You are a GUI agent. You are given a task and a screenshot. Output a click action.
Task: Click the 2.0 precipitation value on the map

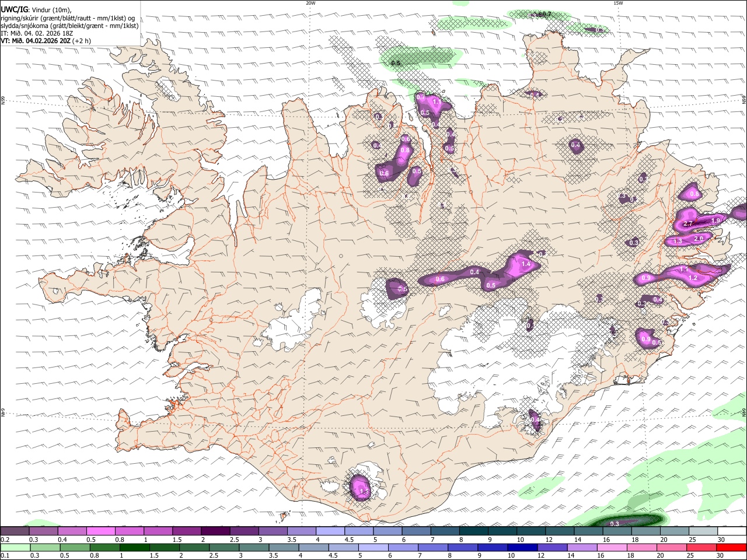pyautogui.click(x=698, y=239)
